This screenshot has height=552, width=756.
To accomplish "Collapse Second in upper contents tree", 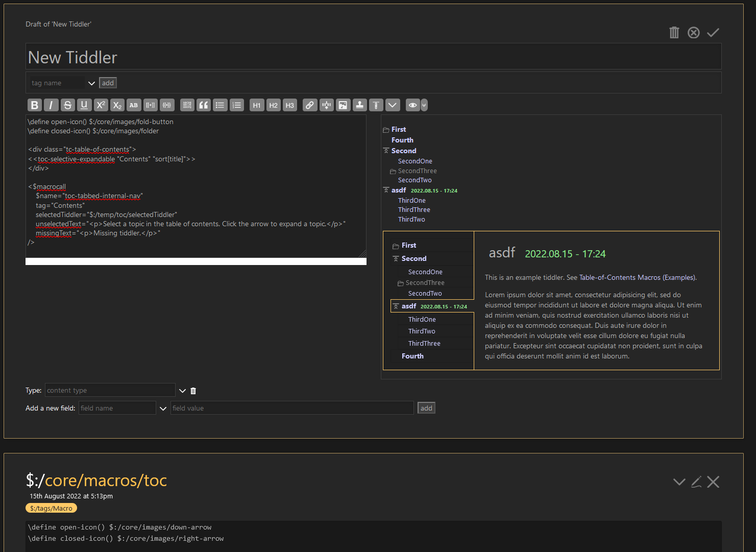I will pos(386,151).
